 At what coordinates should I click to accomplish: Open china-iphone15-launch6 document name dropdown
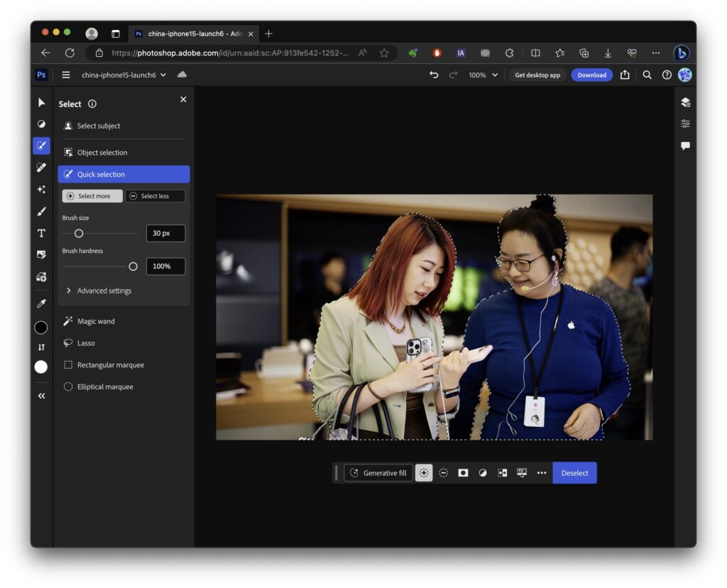tap(124, 75)
